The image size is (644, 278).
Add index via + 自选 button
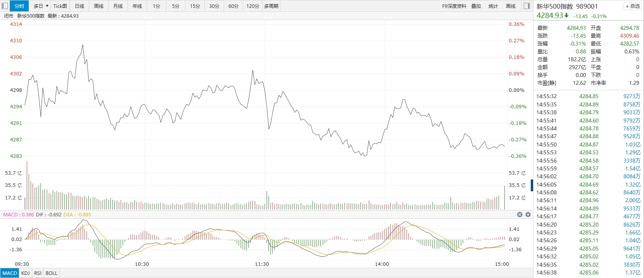point(633,6)
